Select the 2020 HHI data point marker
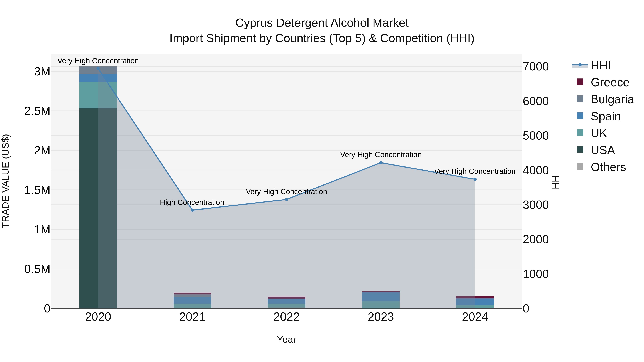Screen dimensions: 644x362 click(98, 68)
